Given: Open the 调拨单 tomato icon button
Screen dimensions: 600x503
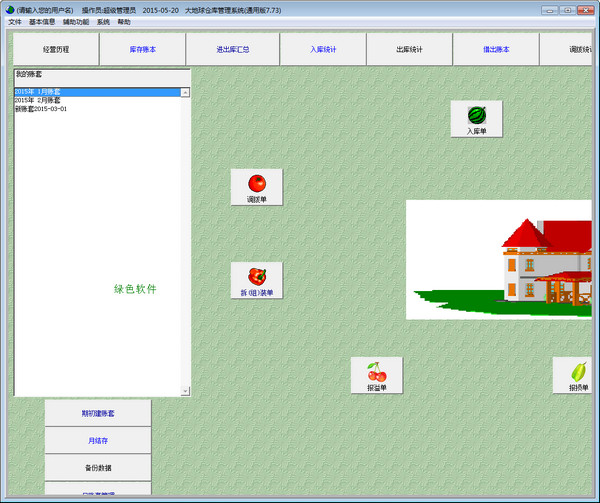Looking at the screenshot, I should point(257,187).
